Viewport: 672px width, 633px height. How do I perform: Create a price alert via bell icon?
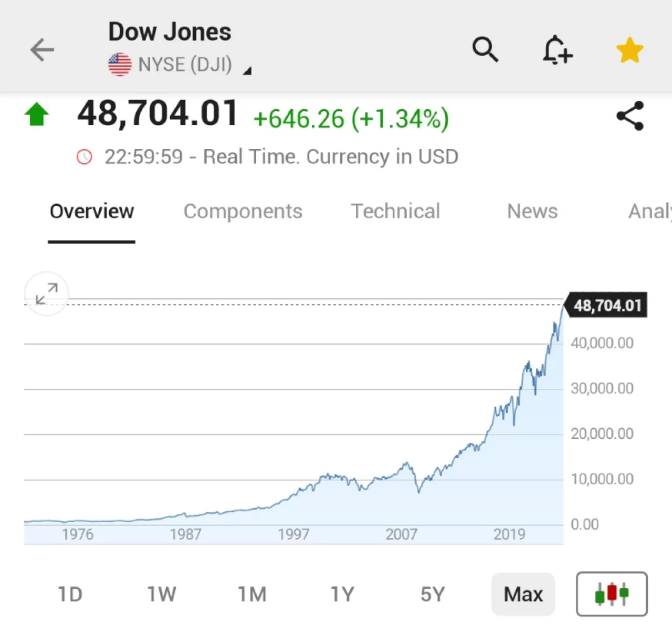point(557,49)
